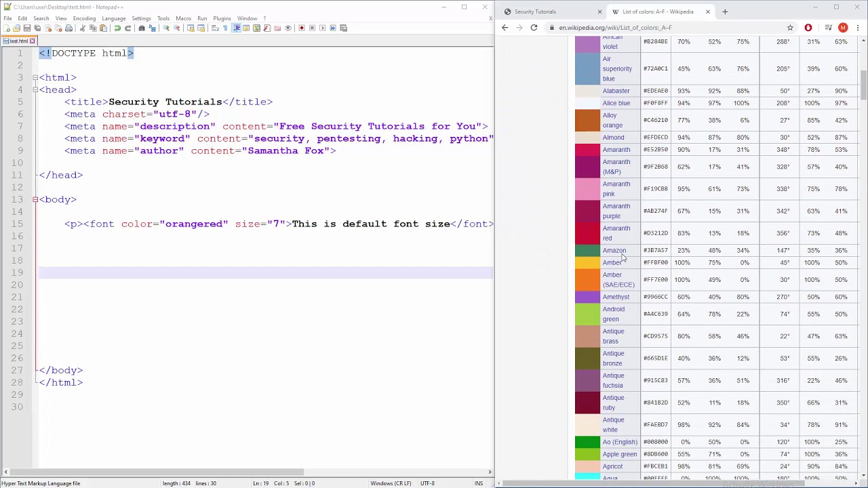
Task: Open the Amethyst color link
Action: (x=616, y=297)
